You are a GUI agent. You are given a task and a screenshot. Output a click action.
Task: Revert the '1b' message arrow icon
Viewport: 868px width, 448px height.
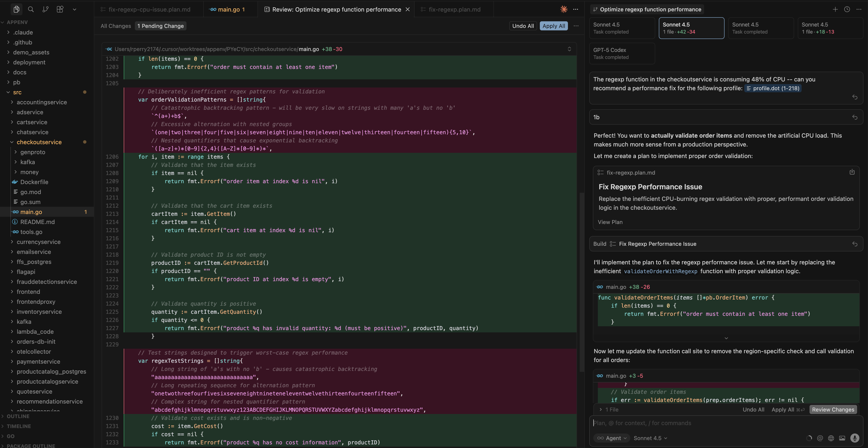(x=855, y=117)
